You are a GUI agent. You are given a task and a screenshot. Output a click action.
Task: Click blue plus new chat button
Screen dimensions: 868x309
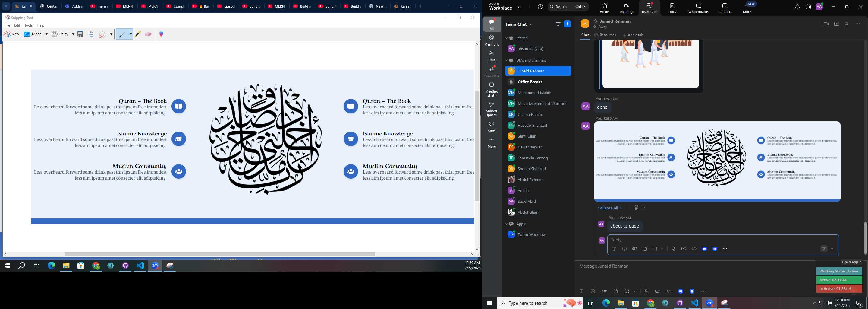[568, 24]
